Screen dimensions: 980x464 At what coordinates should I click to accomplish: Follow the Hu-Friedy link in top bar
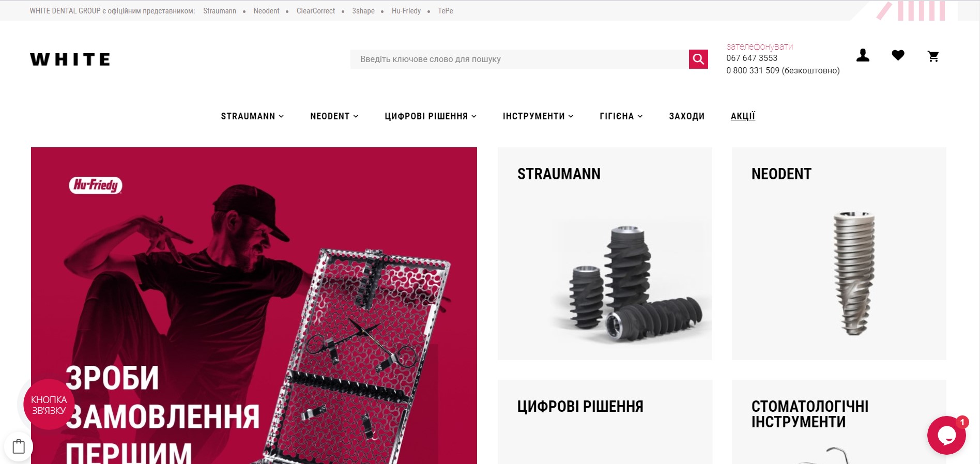(x=406, y=11)
